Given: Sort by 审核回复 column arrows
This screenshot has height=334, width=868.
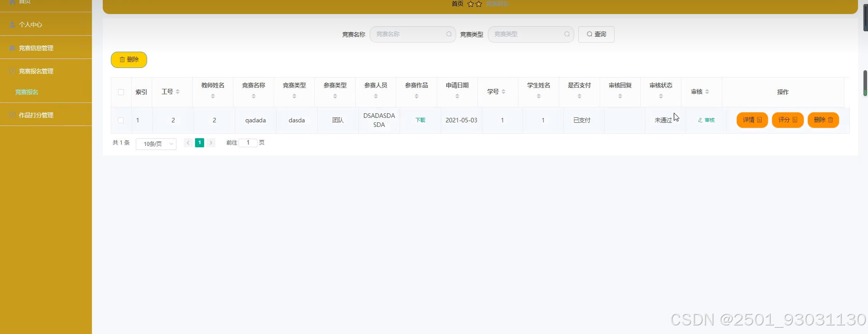Looking at the screenshot, I should (x=620, y=96).
